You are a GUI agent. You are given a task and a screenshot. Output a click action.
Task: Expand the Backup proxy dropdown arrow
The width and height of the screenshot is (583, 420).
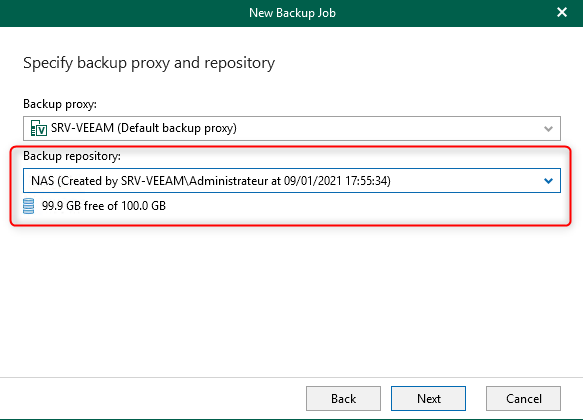coord(548,129)
